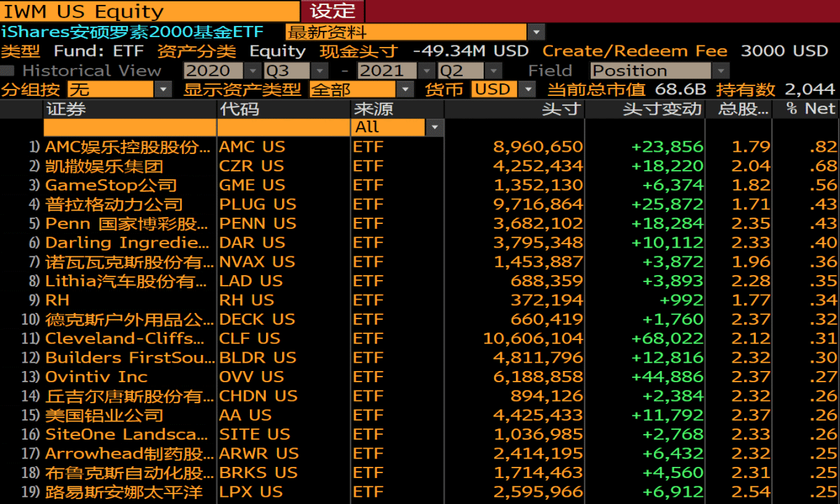Click the BLDR US ticker code
This screenshot has width=840, height=504.
click(x=258, y=358)
